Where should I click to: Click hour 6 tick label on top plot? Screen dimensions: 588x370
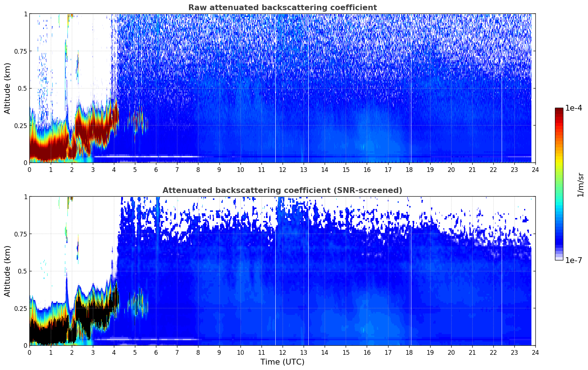(156, 169)
